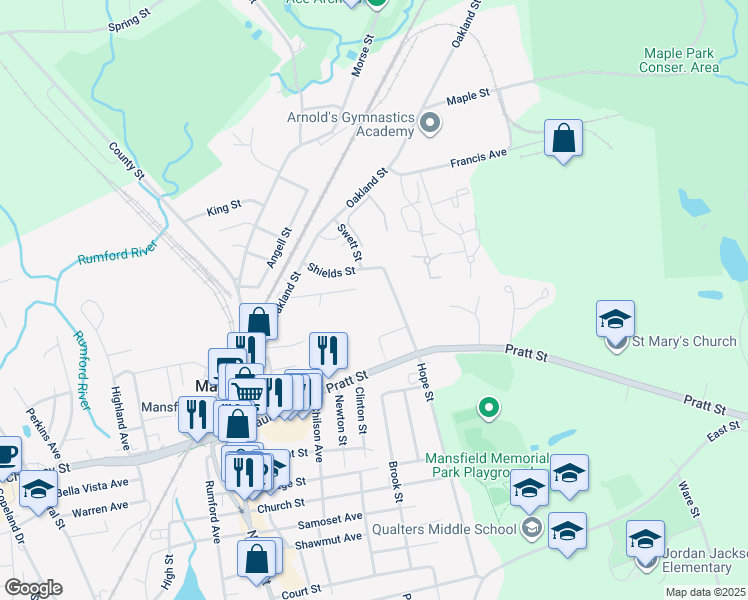748x600 pixels.
Task: Open the Arnold's Gymnastics Academy pin
Action: point(430,124)
